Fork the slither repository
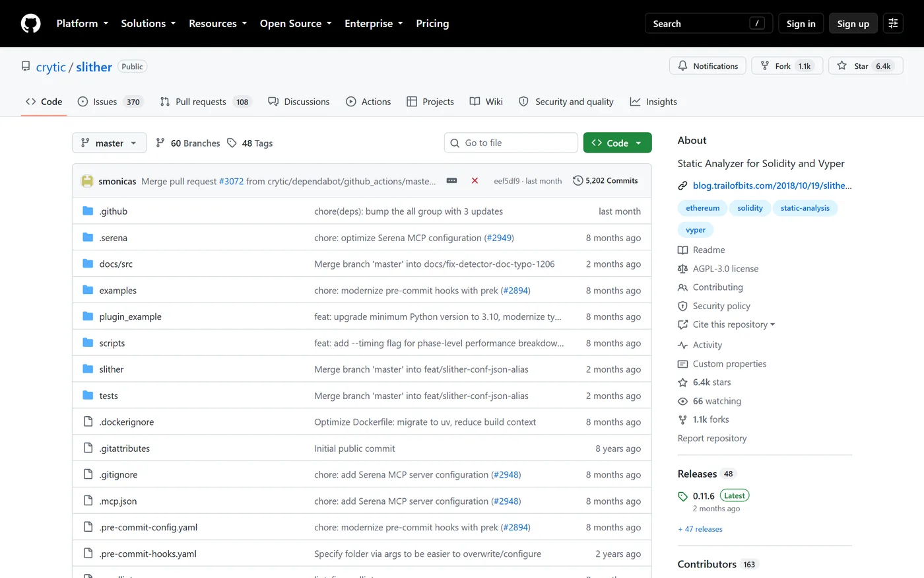Viewport: 924px width, 578px height. (x=787, y=66)
